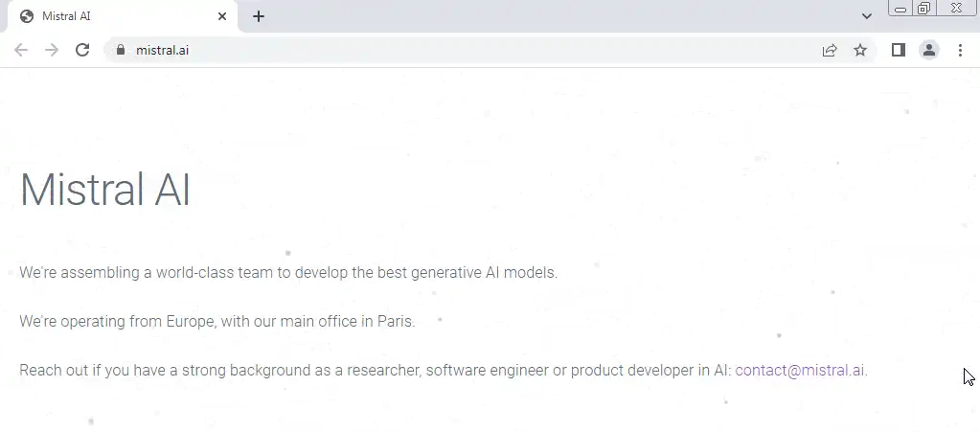
Task: Select the Mistral AI tab
Action: (115, 16)
